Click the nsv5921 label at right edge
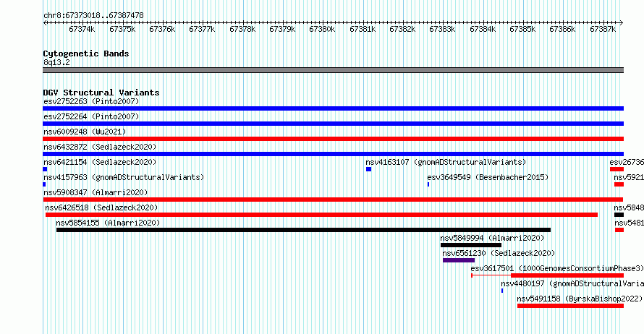 pyautogui.click(x=629, y=177)
